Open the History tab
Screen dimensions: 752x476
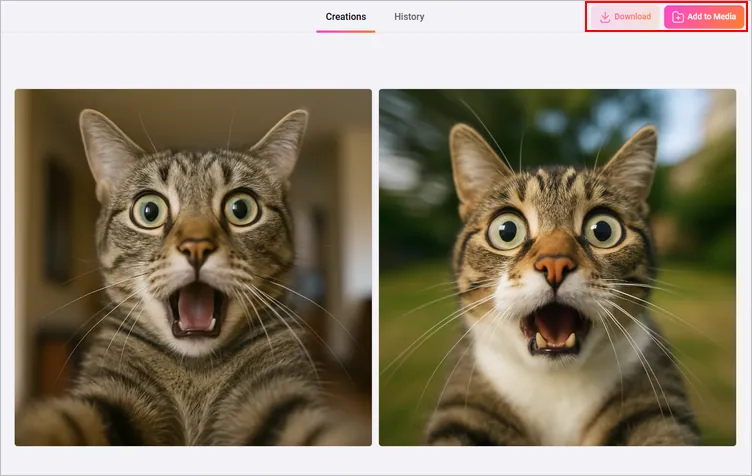pos(409,17)
